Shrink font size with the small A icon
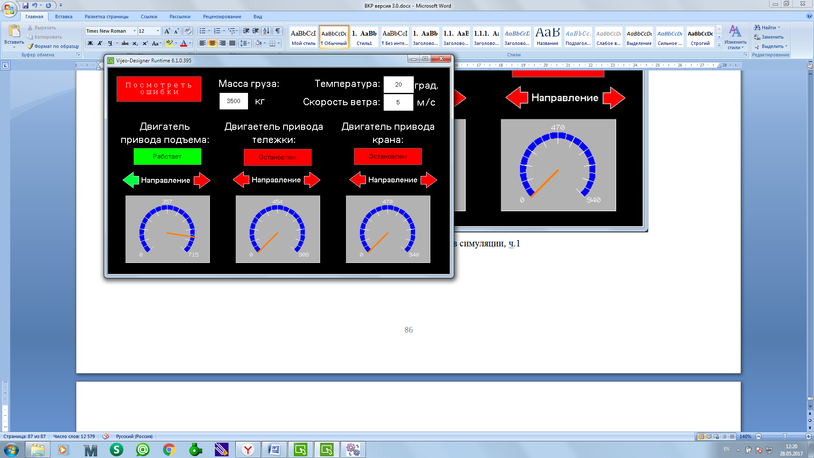The height and width of the screenshot is (458, 814). point(177,31)
